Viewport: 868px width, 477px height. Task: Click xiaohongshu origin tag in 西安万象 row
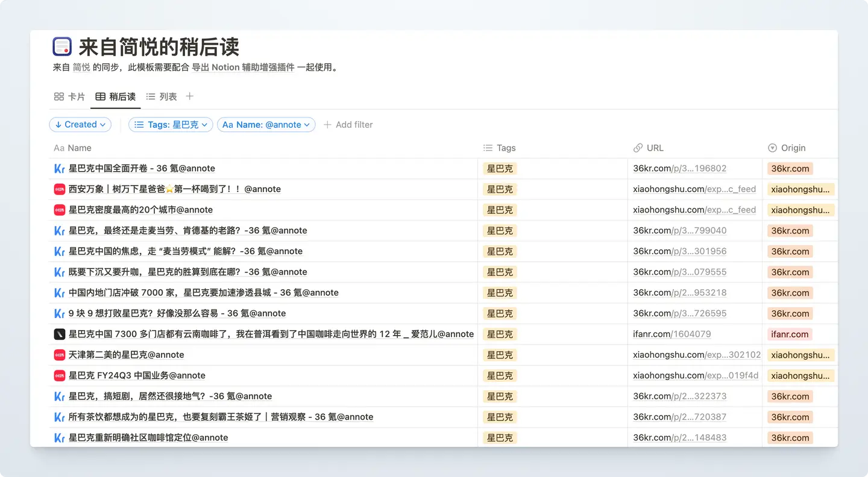click(800, 189)
